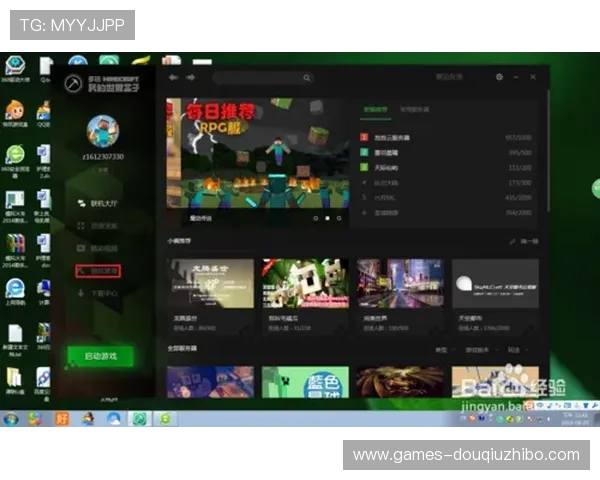The width and height of the screenshot is (600, 480).
Task: Open the sidebar entry with the wrench icon
Action: [x=98, y=271]
